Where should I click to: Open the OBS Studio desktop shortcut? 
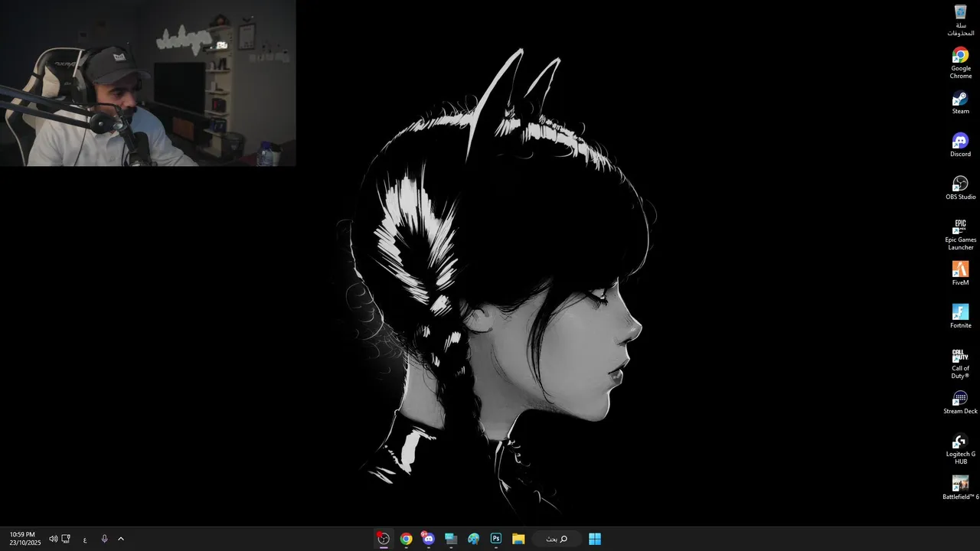tap(960, 188)
